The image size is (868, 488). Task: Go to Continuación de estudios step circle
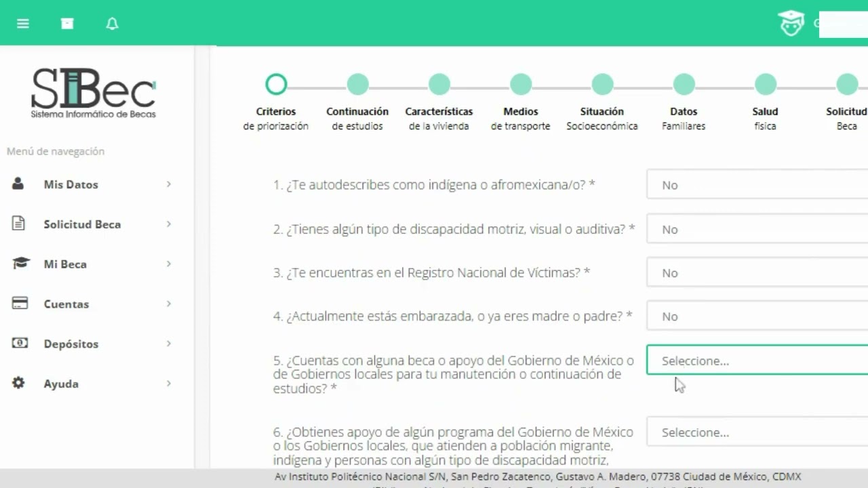point(357,85)
